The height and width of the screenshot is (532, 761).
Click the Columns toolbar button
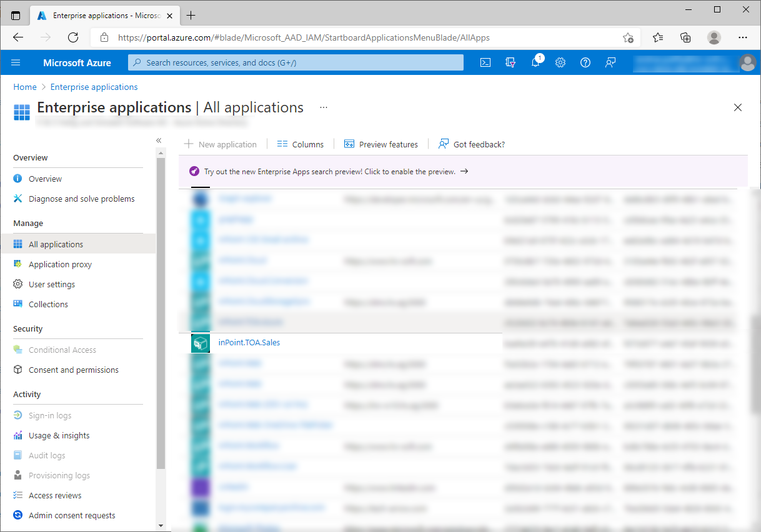[x=301, y=144]
